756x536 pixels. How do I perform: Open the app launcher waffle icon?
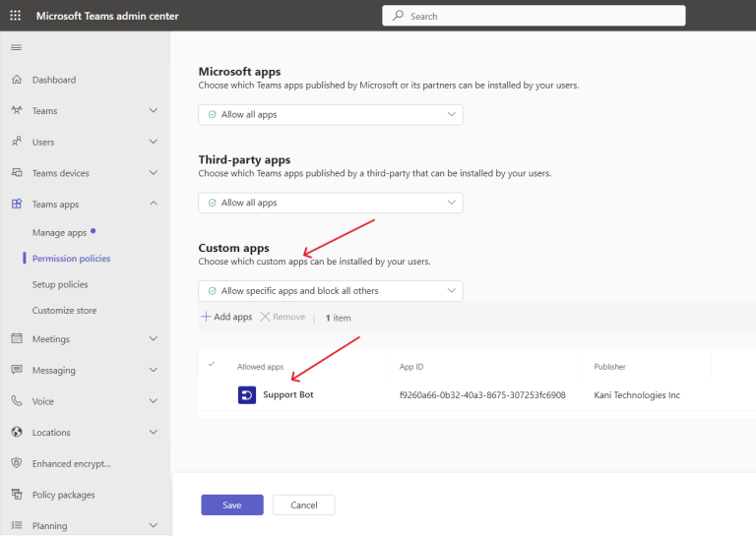click(x=16, y=16)
